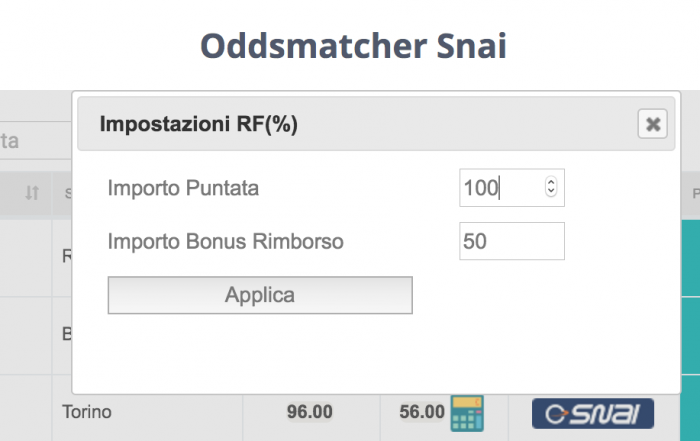Click the sort arrows in the table header

(32, 193)
